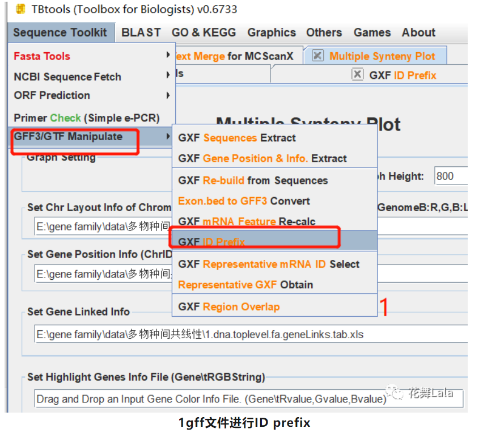The image size is (504, 437).
Task: Choose GXF Re-build from Sequences
Action: click(x=274, y=180)
